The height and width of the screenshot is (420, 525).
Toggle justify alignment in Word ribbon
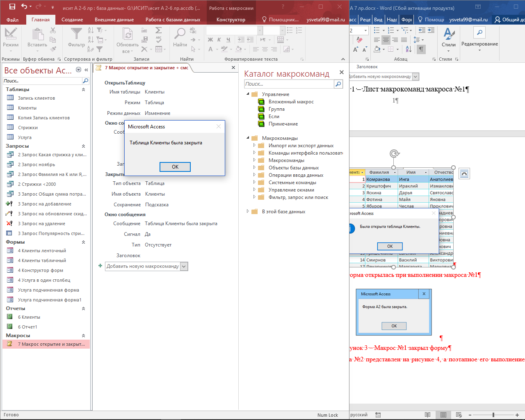click(404, 40)
